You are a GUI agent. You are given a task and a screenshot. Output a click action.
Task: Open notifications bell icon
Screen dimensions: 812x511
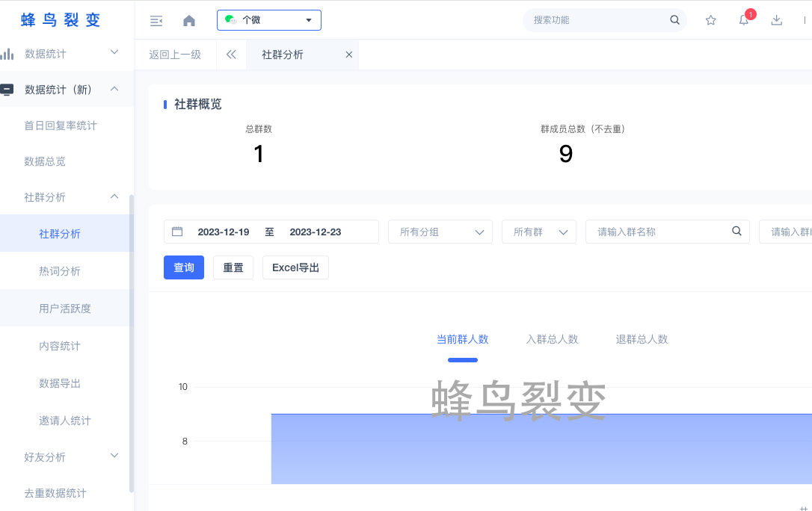click(744, 20)
